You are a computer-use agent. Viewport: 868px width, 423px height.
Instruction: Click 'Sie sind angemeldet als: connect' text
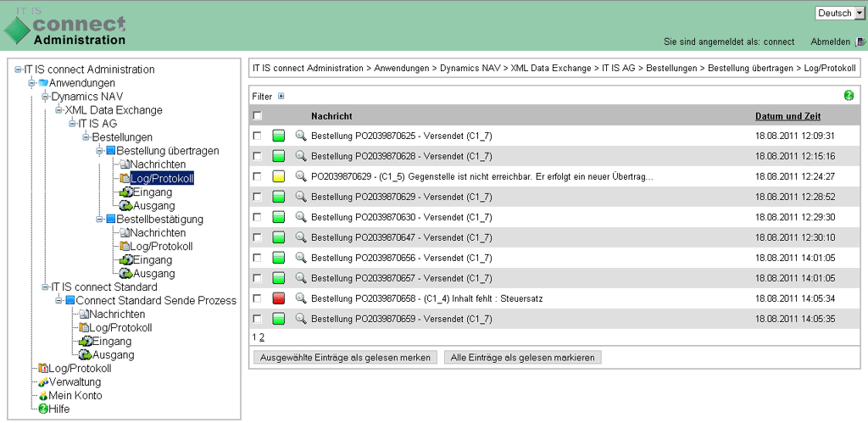point(729,42)
